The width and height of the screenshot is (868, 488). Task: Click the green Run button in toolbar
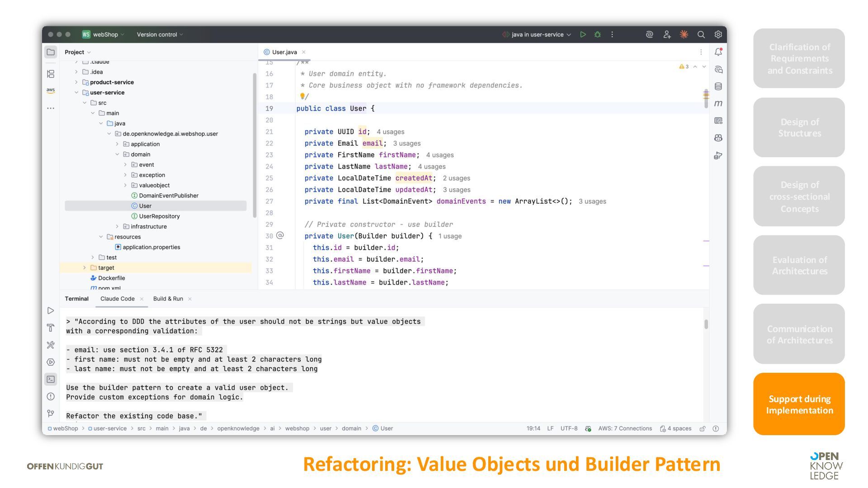point(583,34)
